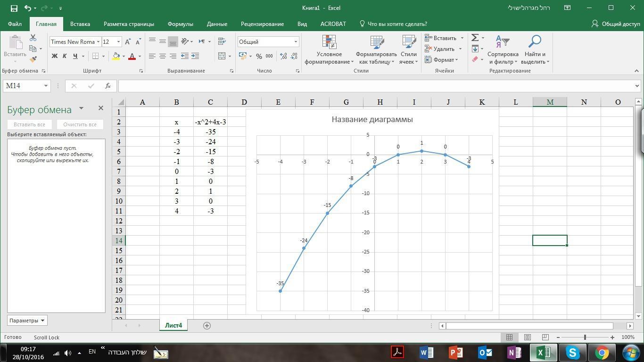Open Форматировать как таблицу gallery
The height and width of the screenshot is (362, 644).
coord(376,49)
